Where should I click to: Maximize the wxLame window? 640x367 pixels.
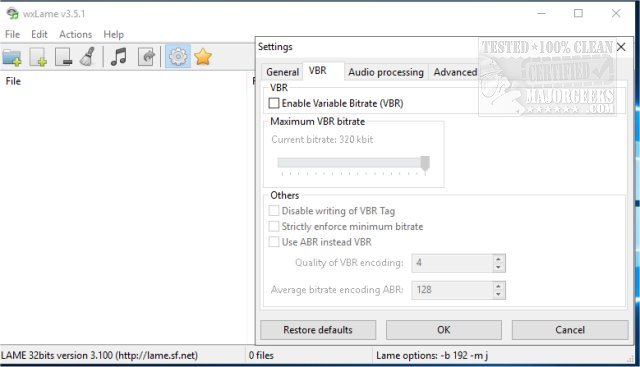[x=578, y=13]
